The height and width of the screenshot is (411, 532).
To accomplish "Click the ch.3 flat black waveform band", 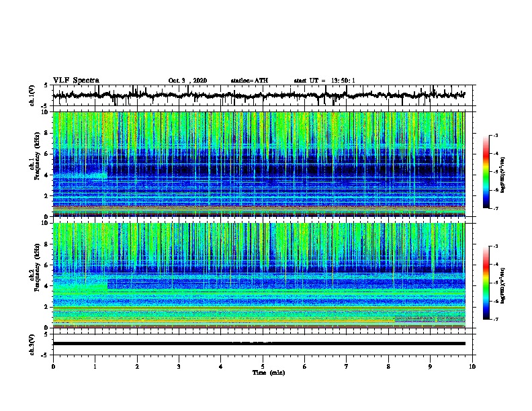I will tap(259, 344).
